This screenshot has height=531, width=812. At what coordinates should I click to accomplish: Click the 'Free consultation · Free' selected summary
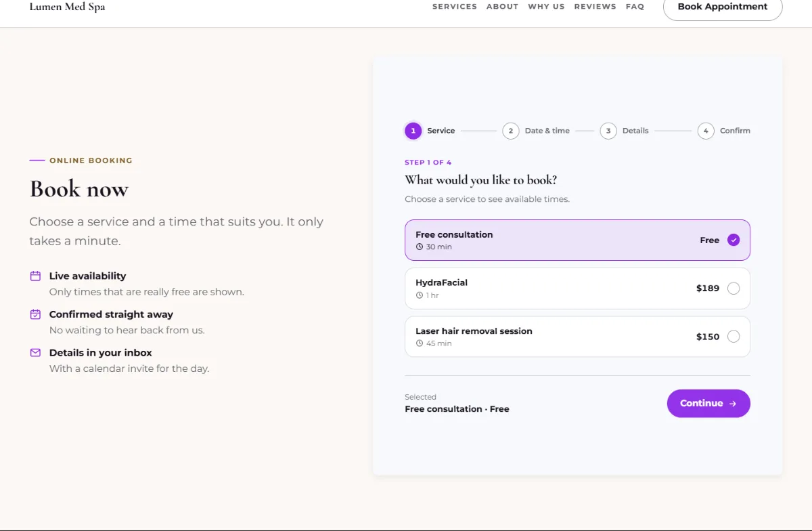(x=457, y=409)
